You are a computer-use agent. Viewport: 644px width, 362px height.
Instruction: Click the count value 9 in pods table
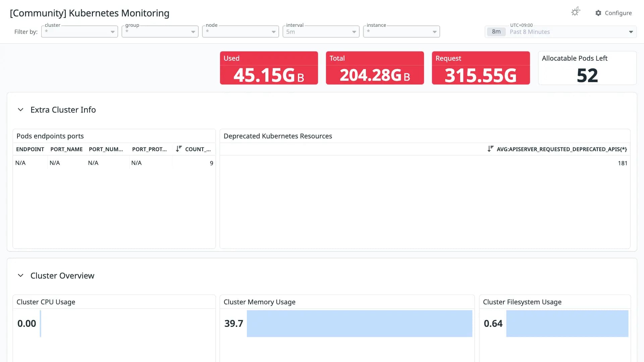tap(211, 163)
